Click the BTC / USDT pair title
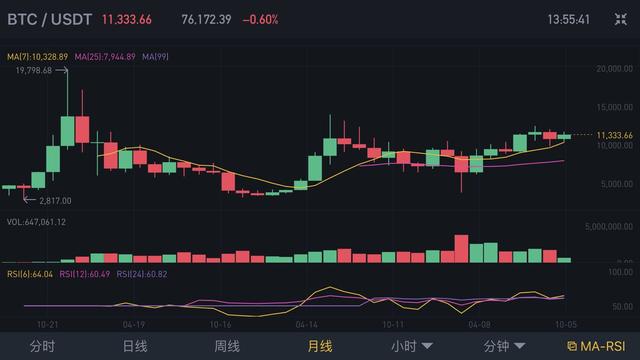640x360 pixels. [x=49, y=20]
